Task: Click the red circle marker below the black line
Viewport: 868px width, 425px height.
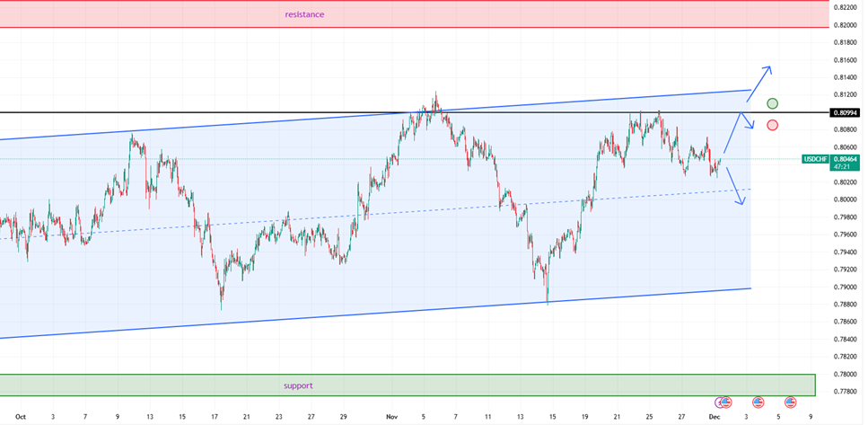Action: click(x=772, y=125)
